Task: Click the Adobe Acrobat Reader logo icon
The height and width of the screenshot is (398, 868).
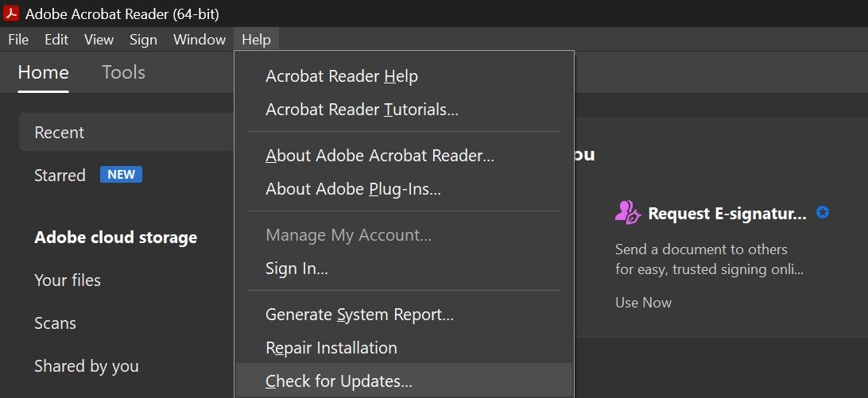Action: (12, 14)
